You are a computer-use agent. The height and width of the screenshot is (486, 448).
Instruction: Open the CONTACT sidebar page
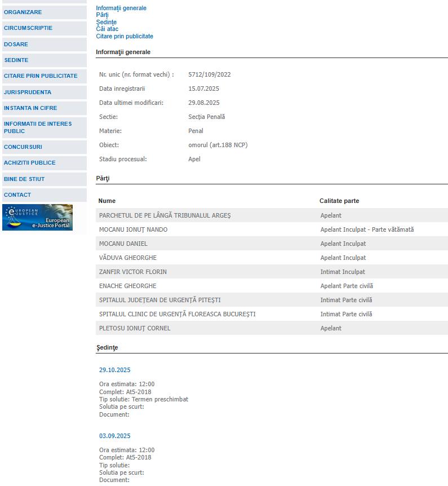click(17, 195)
